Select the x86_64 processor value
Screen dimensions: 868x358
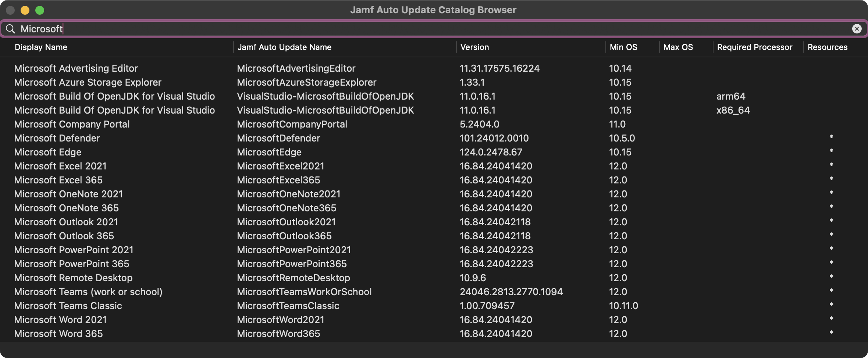(x=733, y=110)
